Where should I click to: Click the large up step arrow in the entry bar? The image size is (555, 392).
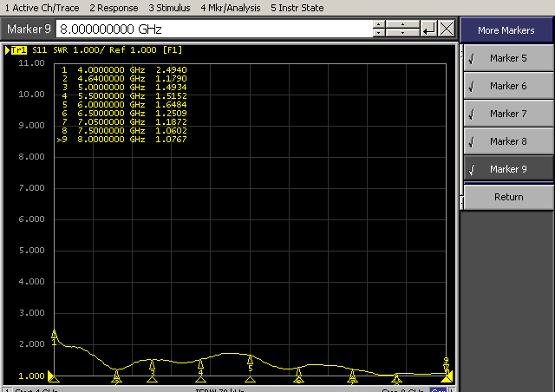(x=402, y=24)
